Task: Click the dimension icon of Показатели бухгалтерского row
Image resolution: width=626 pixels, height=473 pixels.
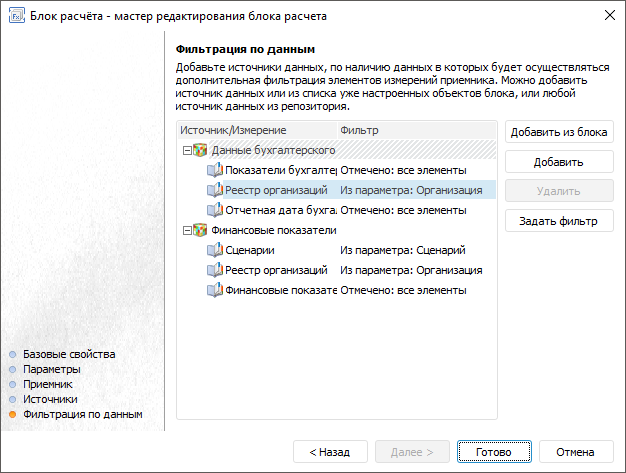Action: click(215, 170)
